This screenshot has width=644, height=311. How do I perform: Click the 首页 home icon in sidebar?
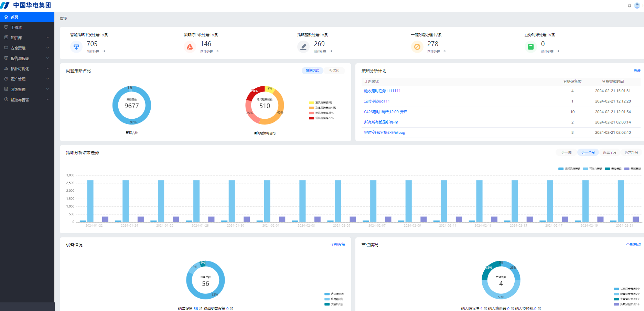tap(6, 17)
